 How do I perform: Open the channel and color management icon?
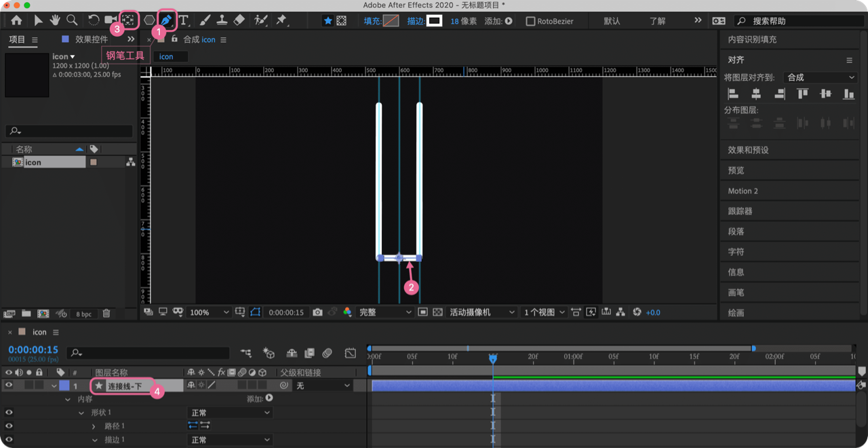pyautogui.click(x=347, y=312)
